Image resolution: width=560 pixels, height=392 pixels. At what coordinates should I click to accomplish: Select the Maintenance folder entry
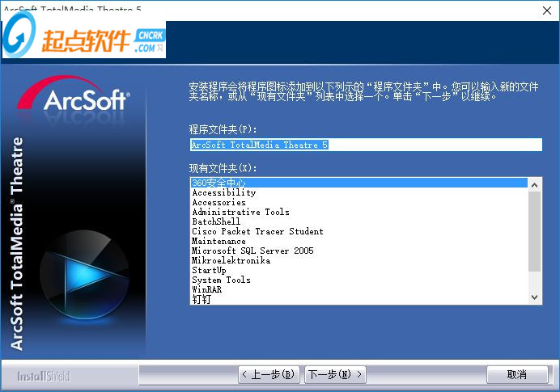pyautogui.click(x=358, y=241)
